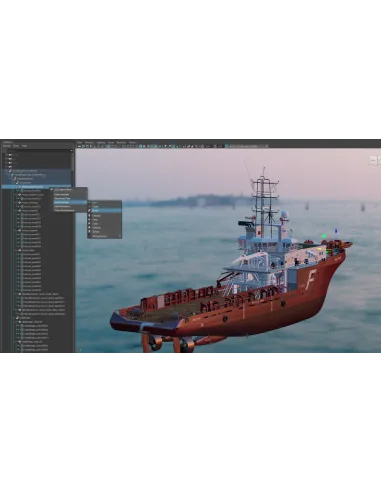Open the viewport Shading menu
The width and height of the screenshot is (381, 492).
89,143
